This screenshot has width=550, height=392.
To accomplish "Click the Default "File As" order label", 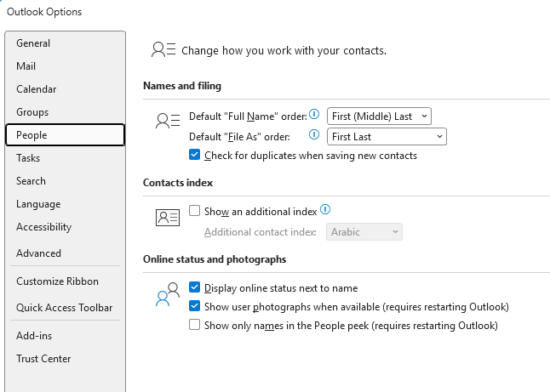I will pos(239,137).
